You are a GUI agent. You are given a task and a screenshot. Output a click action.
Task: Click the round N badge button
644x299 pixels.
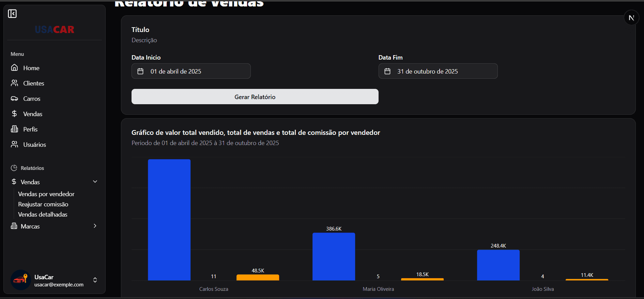tap(631, 18)
